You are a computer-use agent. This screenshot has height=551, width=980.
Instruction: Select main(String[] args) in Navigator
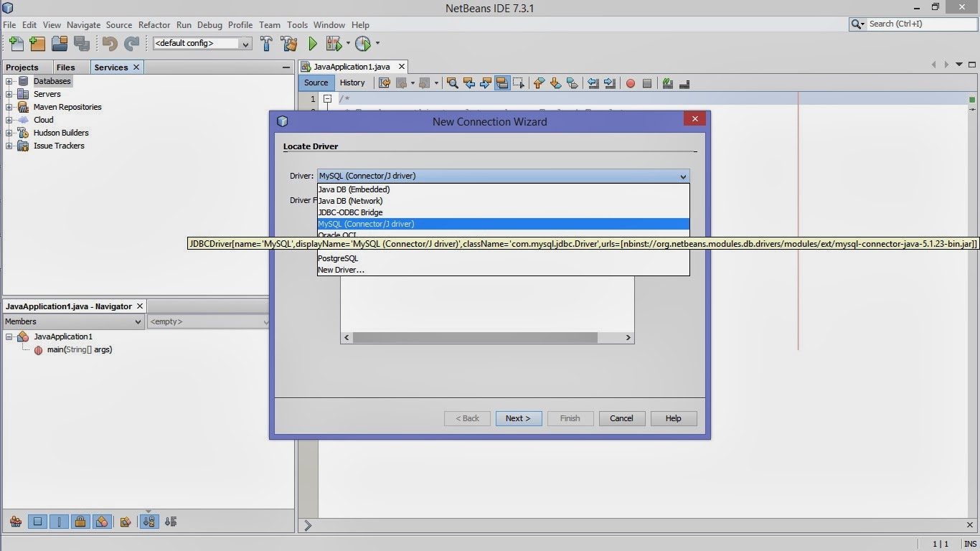[x=79, y=349]
